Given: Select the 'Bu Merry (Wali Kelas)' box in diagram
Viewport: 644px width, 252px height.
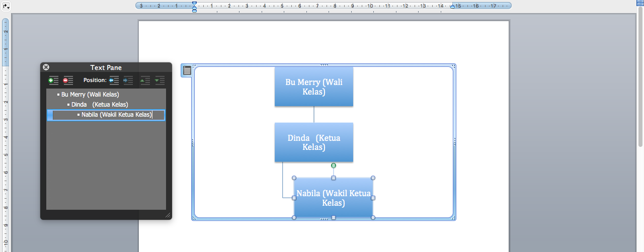Looking at the screenshot, I should tap(313, 87).
